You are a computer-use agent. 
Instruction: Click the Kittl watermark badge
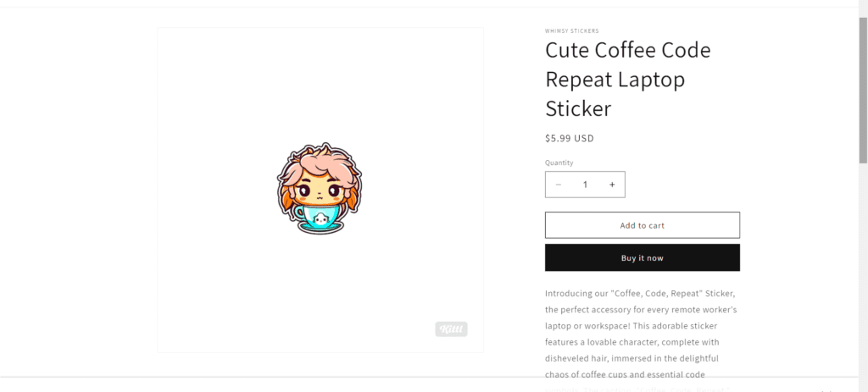click(x=451, y=329)
